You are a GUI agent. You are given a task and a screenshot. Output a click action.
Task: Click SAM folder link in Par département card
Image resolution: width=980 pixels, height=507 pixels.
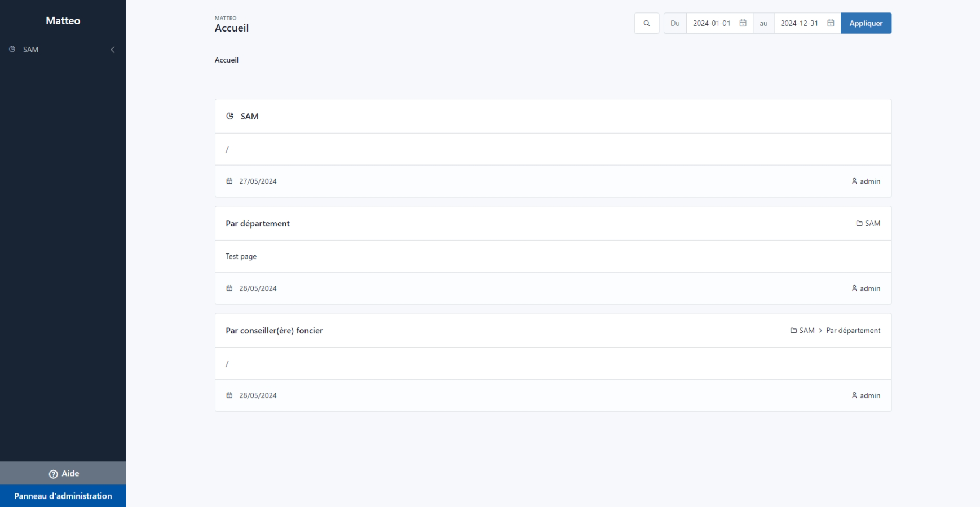(872, 224)
